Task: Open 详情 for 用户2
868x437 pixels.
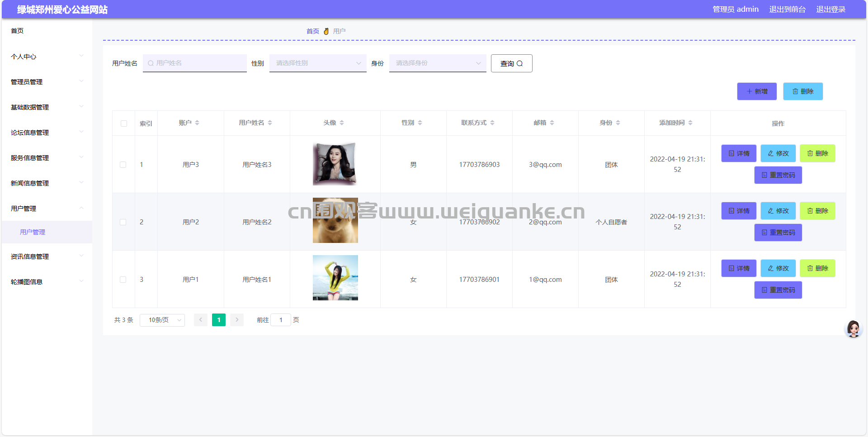Action: click(739, 211)
